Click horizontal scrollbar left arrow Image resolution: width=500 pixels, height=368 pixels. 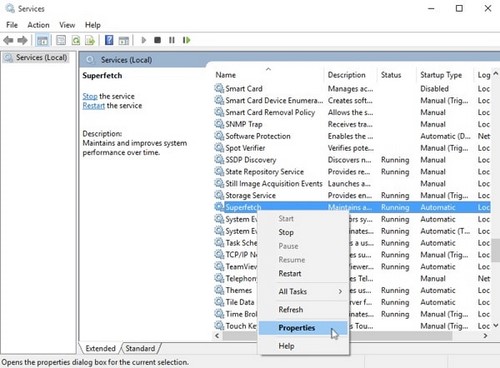pos(217,336)
